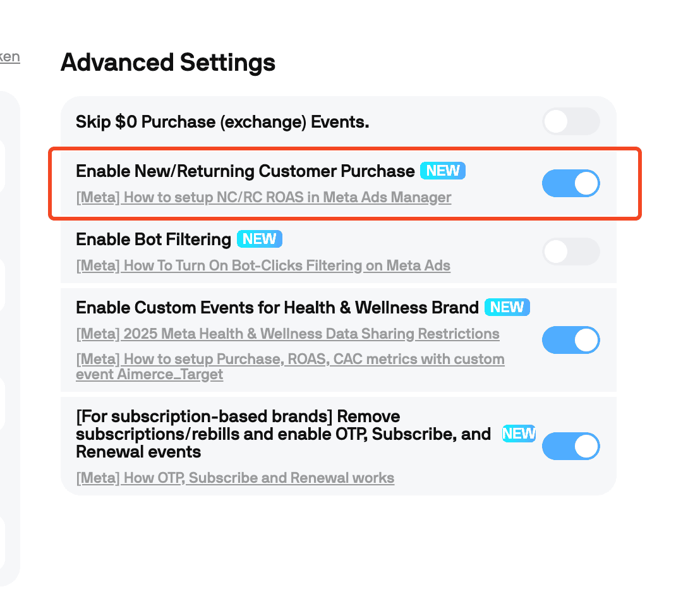This screenshot has width=700, height=589.
Task: Open How OTP, Subscribe and Renewal works link
Action: point(235,478)
